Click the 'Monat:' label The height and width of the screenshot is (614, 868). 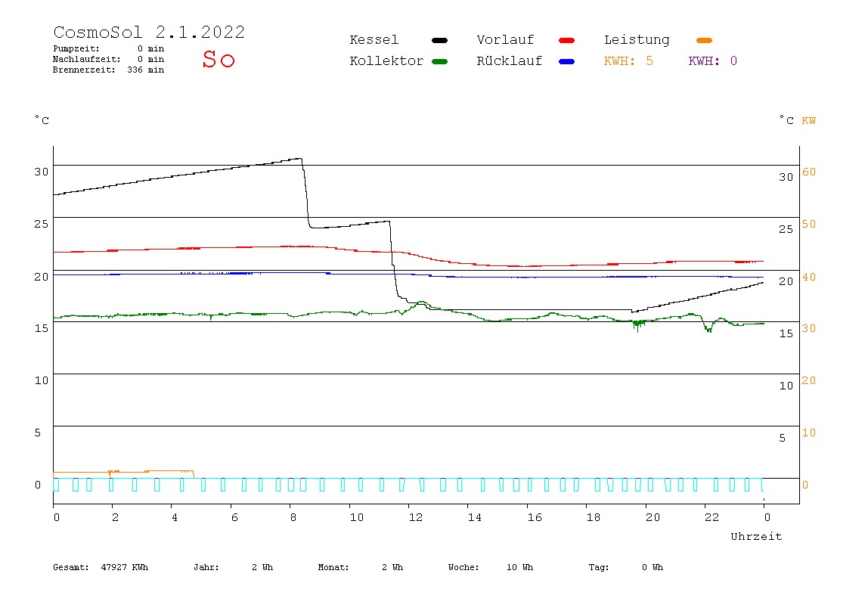click(x=333, y=567)
